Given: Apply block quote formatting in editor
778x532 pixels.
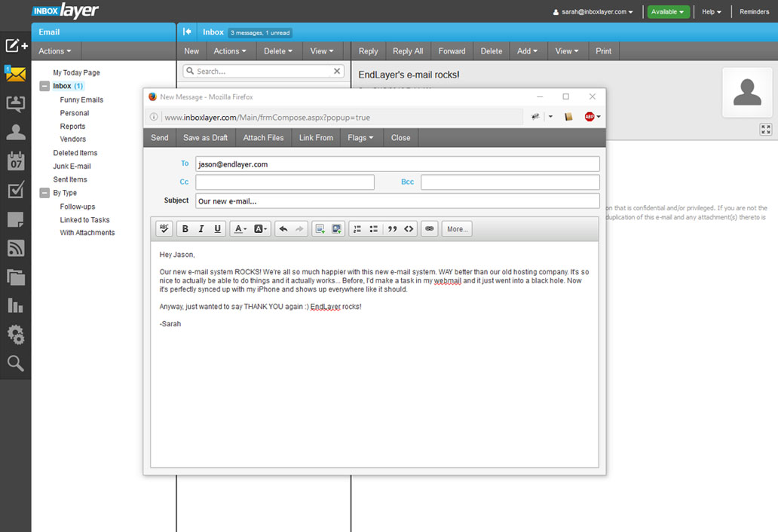Looking at the screenshot, I should (392, 229).
